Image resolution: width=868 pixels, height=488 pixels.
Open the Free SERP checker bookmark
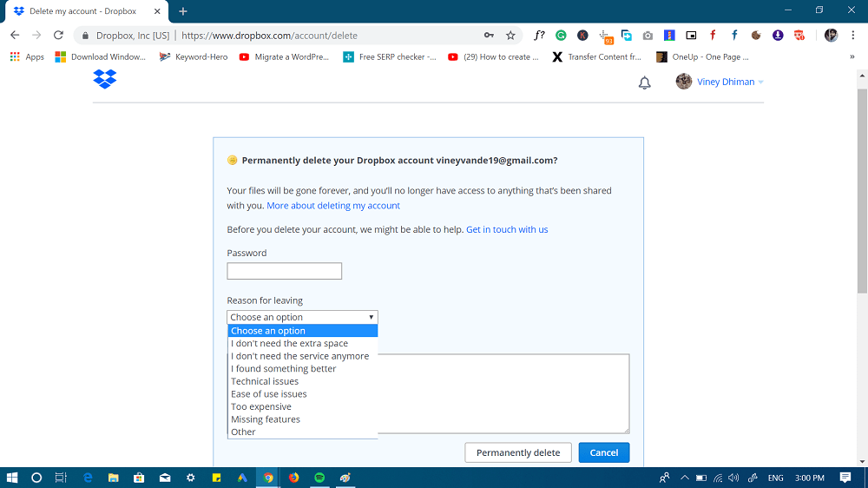[x=390, y=56]
